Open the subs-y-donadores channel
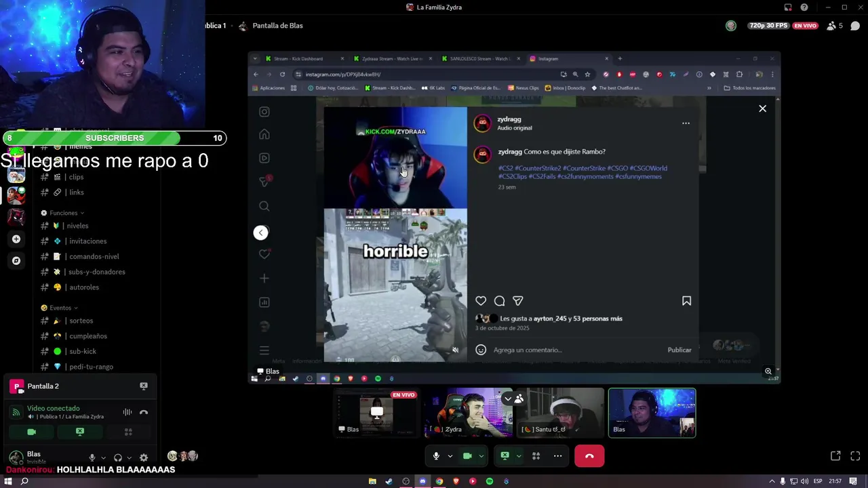Viewport: 868px width, 488px height. [x=98, y=272]
